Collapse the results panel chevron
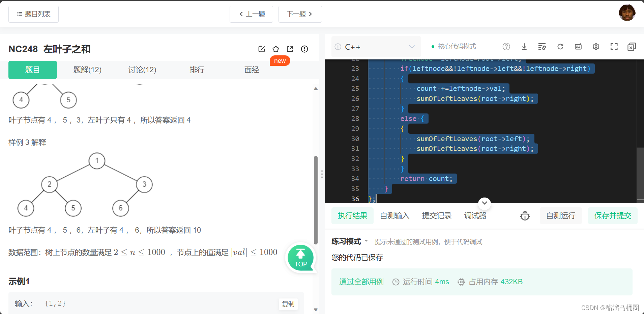This screenshot has height=314, width=644. pyautogui.click(x=485, y=203)
